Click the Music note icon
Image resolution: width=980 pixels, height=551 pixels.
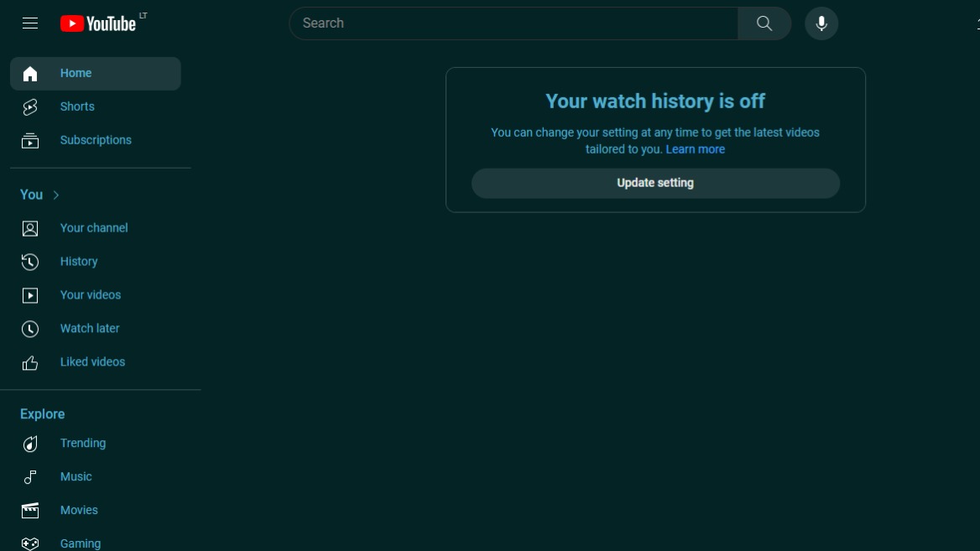click(x=30, y=477)
